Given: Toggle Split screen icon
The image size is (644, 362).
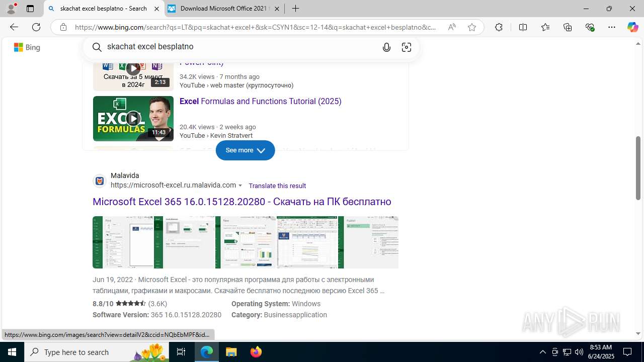Looking at the screenshot, I should point(523,27).
